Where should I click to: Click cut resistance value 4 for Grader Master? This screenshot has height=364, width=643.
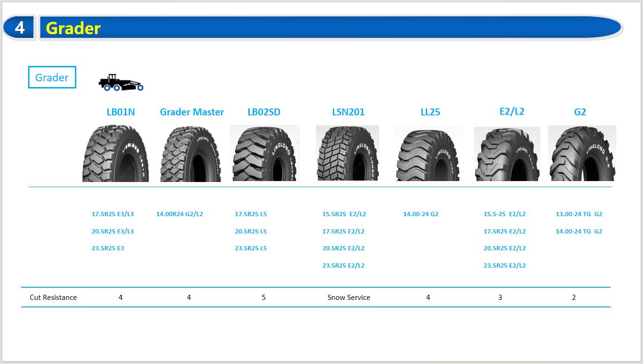click(189, 297)
